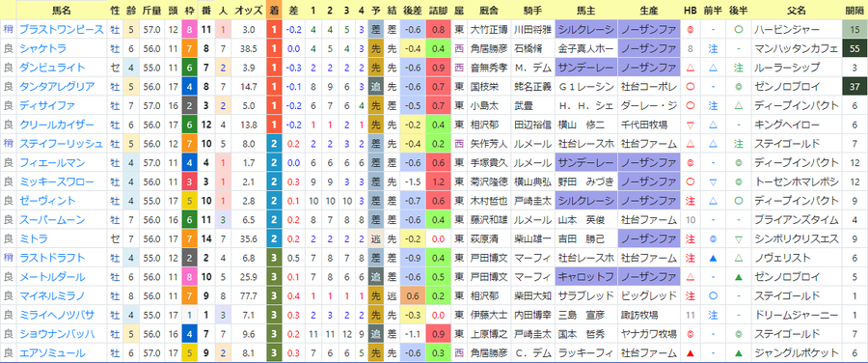Sort by the オッズ column header
This screenshot has width=868, height=363.
pos(248,10)
